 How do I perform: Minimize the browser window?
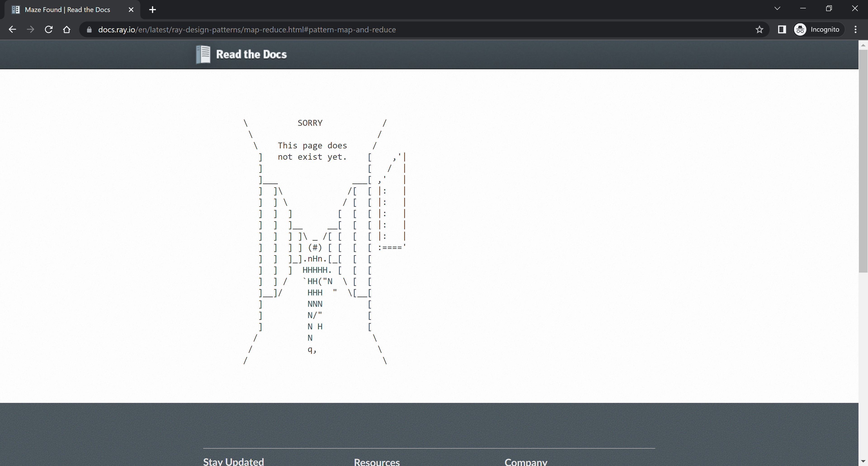tap(803, 9)
